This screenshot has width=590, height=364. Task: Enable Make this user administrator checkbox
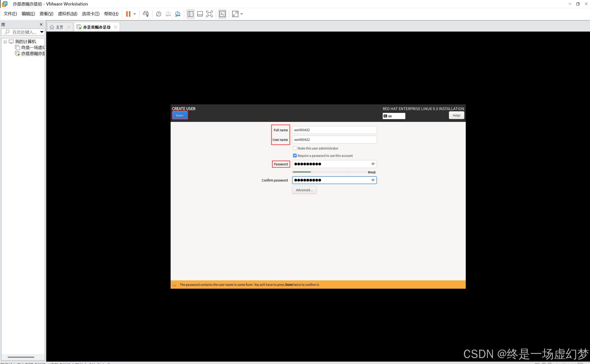point(295,148)
